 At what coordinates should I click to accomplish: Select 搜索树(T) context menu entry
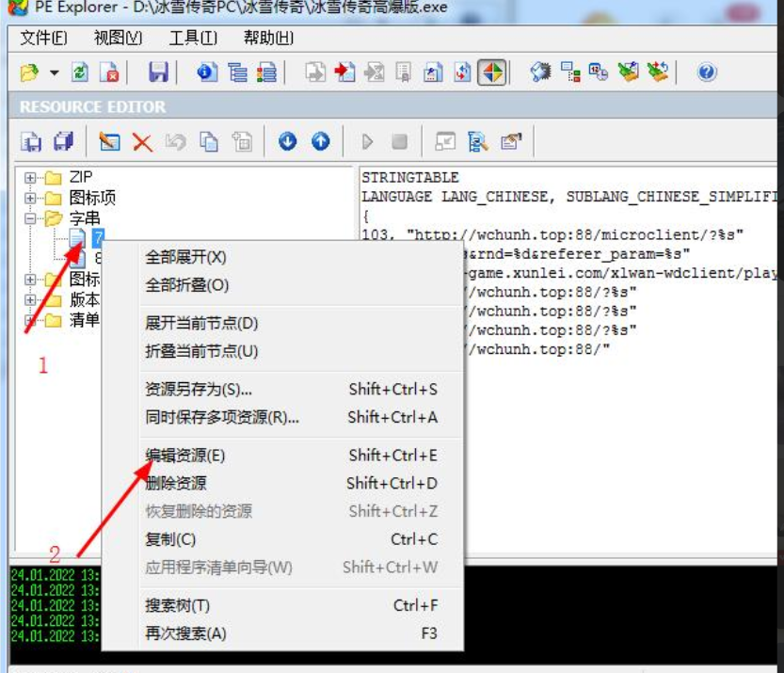coord(177,605)
